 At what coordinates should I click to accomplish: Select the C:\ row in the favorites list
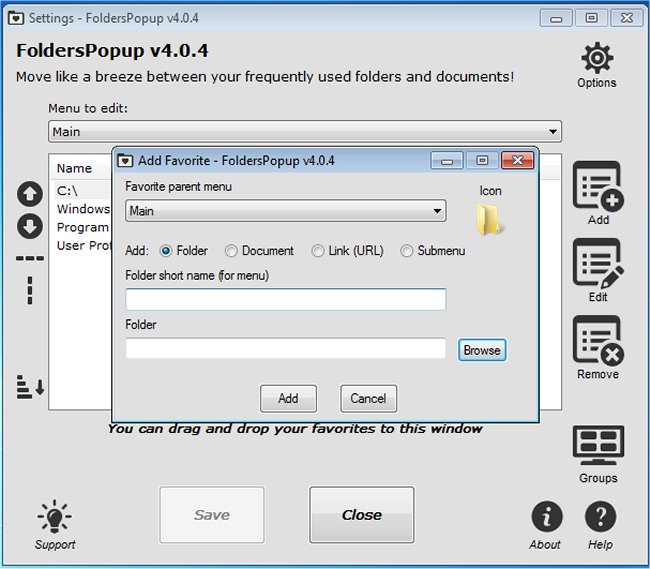coord(82,191)
